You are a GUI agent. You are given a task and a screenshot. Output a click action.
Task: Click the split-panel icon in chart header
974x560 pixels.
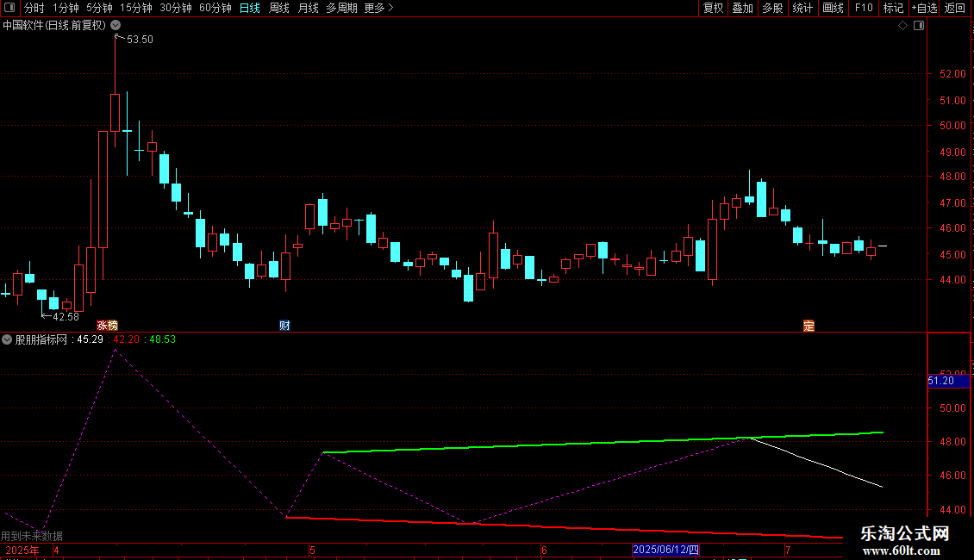[x=919, y=26]
